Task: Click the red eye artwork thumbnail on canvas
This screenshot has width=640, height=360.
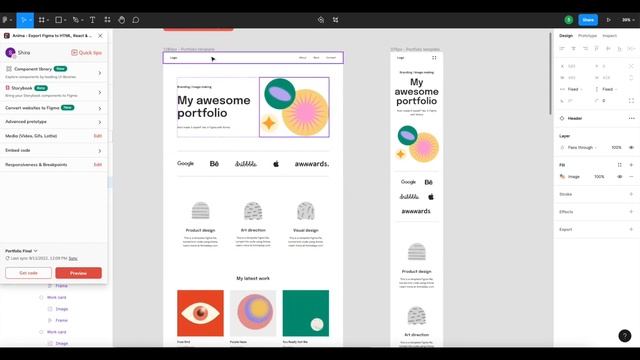Action: pyautogui.click(x=200, y=313)
